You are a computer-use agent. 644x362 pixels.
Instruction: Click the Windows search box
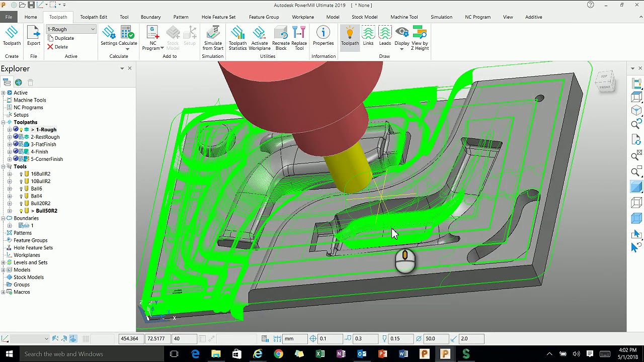[x=91, y=354]
